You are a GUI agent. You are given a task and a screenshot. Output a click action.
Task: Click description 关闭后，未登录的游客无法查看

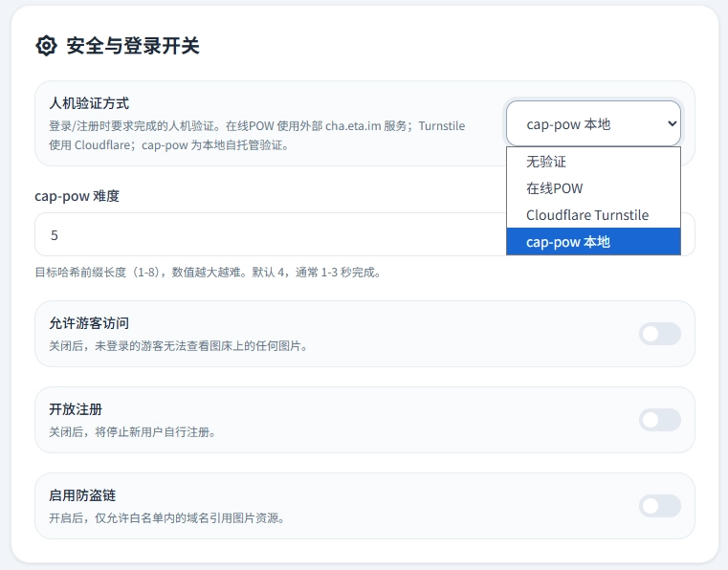point(178,346)
